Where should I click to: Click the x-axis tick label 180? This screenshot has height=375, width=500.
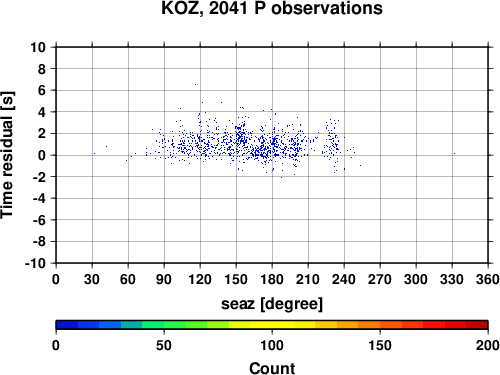coord(272,279)
